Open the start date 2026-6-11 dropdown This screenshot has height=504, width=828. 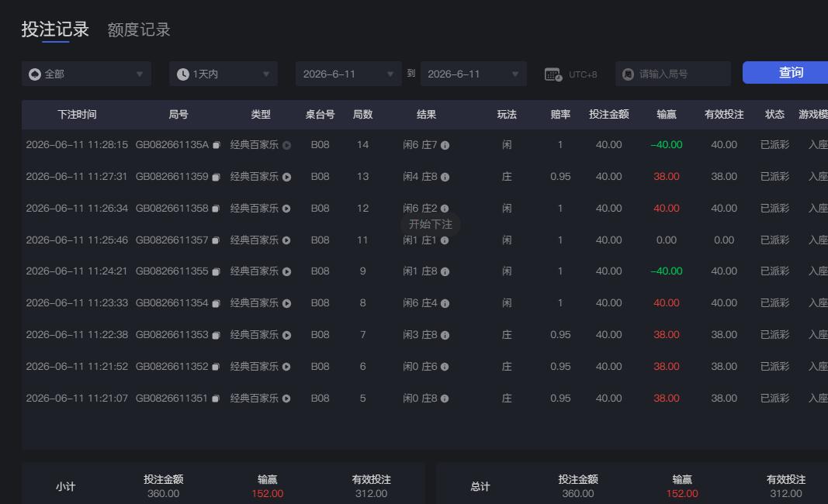pos(348,74)
